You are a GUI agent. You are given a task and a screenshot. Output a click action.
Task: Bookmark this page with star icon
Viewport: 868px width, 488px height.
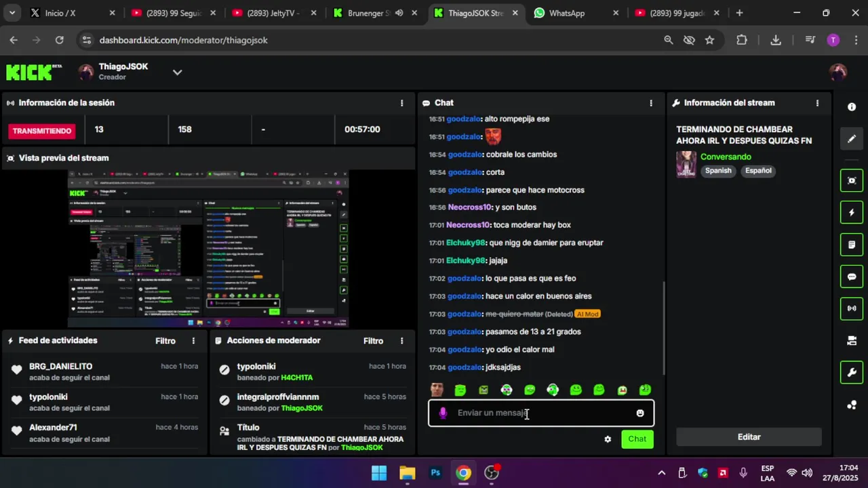(x=709, y=40)
